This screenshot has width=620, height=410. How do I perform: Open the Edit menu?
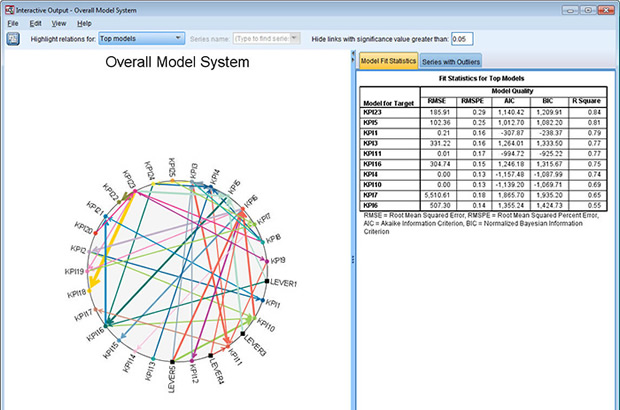click(x=35, y=22)
